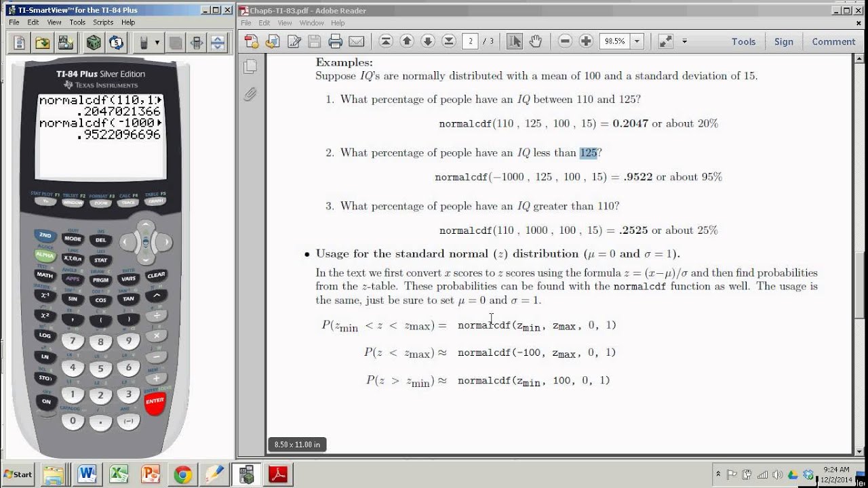This screenshot has height=488, width=868.
Task: Open the Window menu in Adobe Reader
Action: (311, 23)
